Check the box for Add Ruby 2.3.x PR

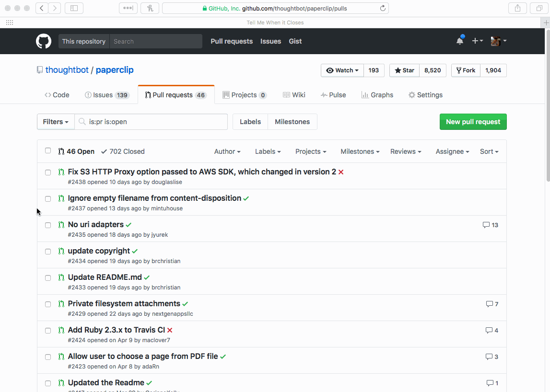coord(48,330)
